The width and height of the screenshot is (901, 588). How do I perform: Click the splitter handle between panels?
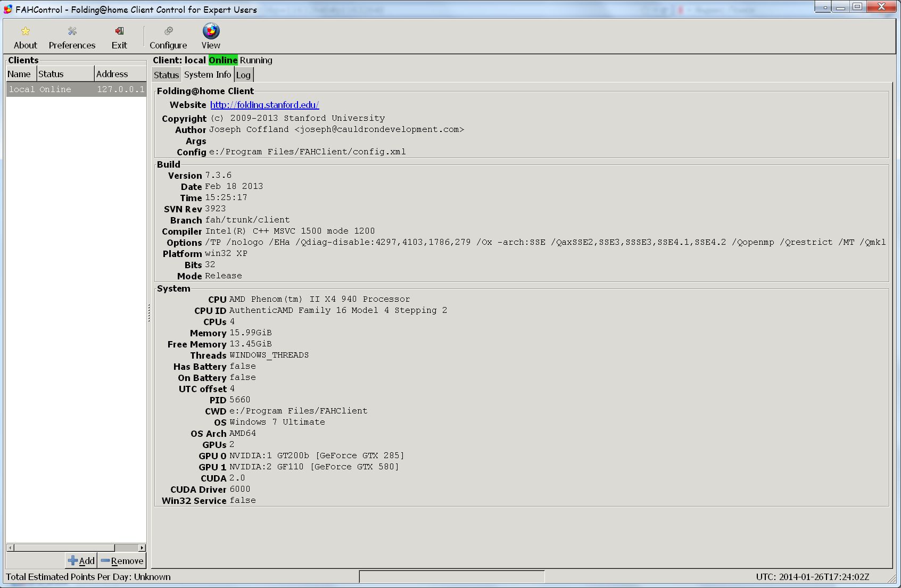point(149,312)
